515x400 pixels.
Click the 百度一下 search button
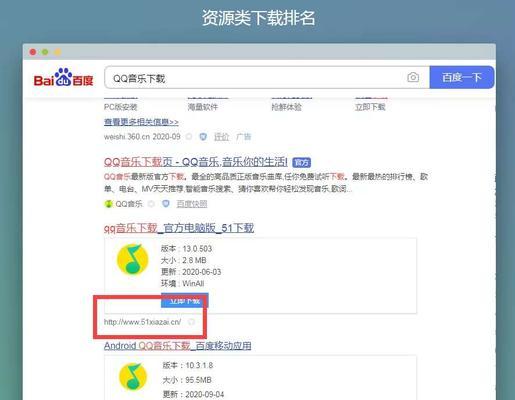point(462,77)
